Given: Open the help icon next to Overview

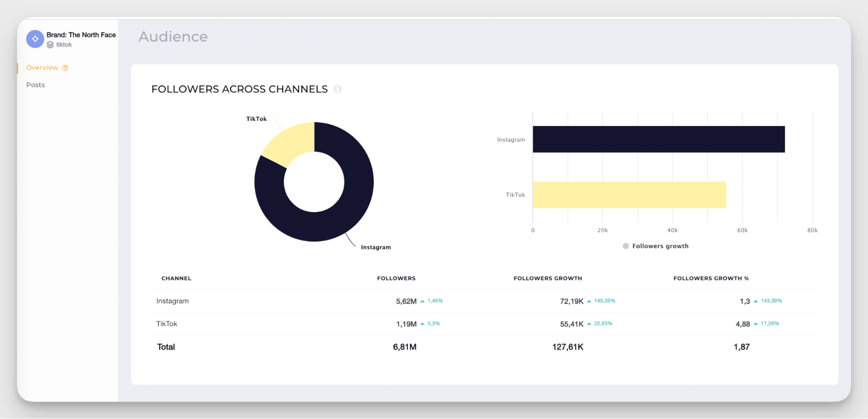Looking at the screenshot, I should (65, 68).
